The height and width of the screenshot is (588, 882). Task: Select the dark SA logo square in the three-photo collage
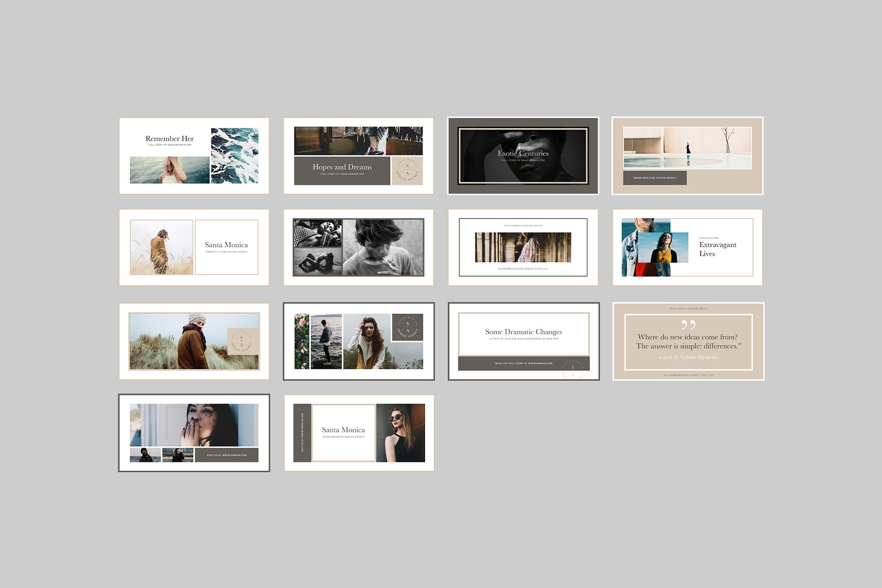click(407, 327)
